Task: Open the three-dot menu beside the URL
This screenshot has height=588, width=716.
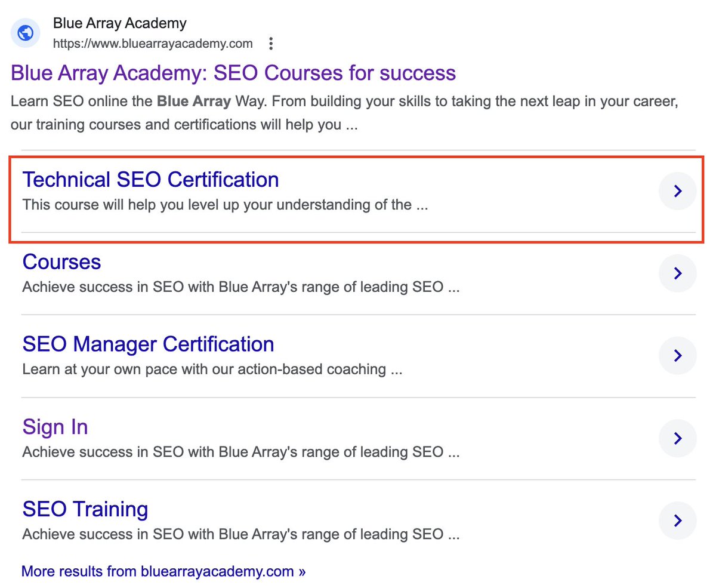Action: tap(271, 44)
